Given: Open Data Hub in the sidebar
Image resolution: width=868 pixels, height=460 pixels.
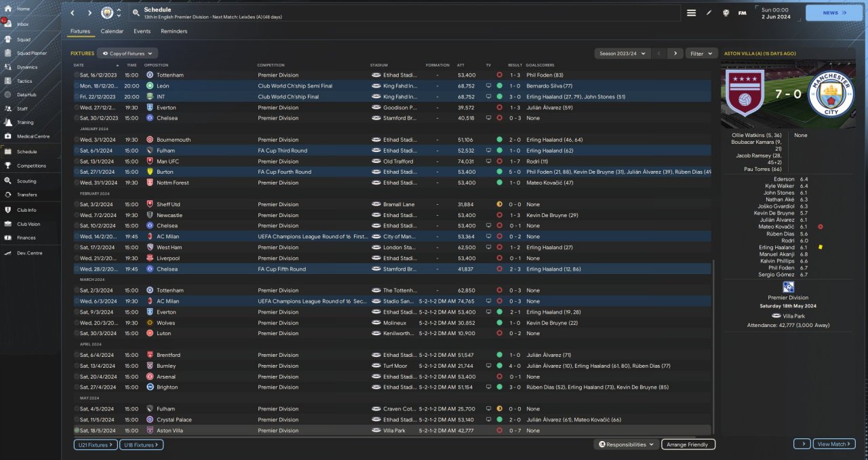Looking at the screenshot, I should 26,95.
